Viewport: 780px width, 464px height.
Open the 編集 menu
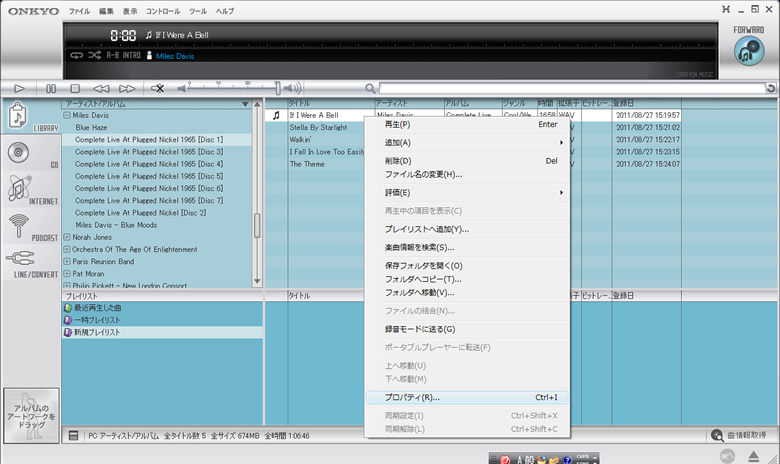pos(106,11)
